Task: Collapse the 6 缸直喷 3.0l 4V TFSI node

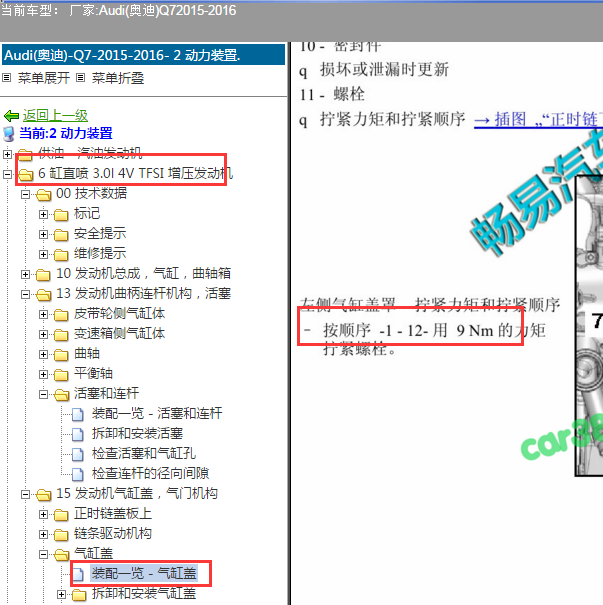Action: pos(7,174)
